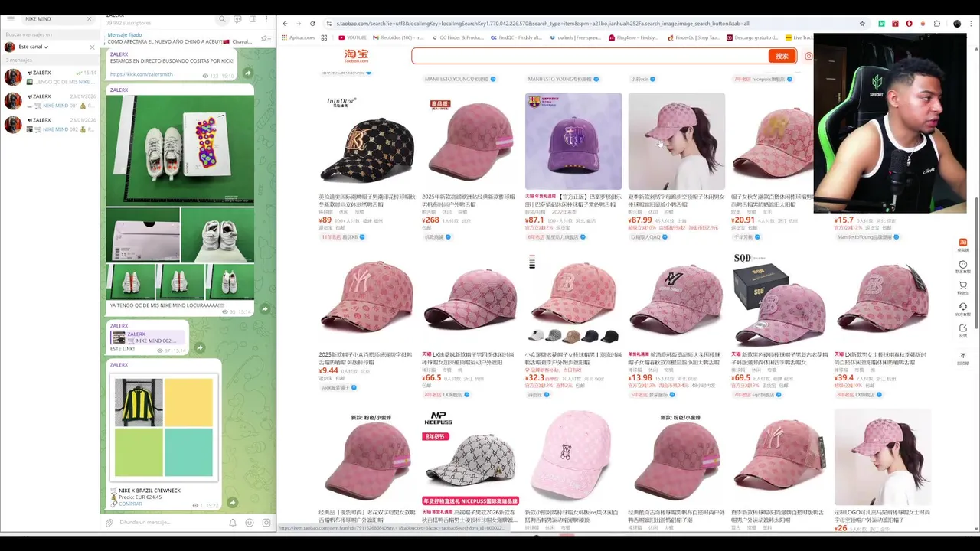Click the orange Taobao search button
980x551 pixels.
click(x=782, y=56)
